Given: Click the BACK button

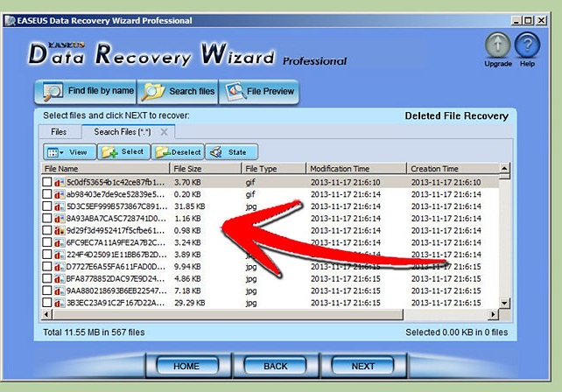Looking at the screenshot, I should click(x=275, y=367).
